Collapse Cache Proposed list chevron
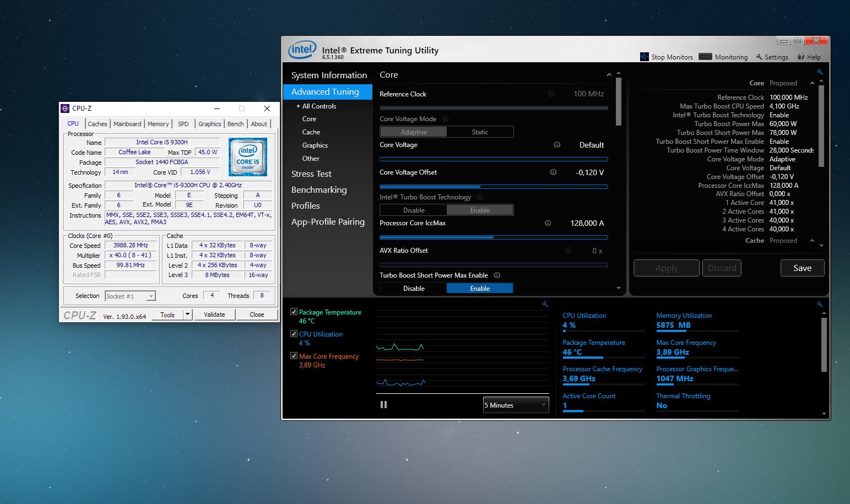Viewport: 850px width, 504px height. tap(812, 241)
